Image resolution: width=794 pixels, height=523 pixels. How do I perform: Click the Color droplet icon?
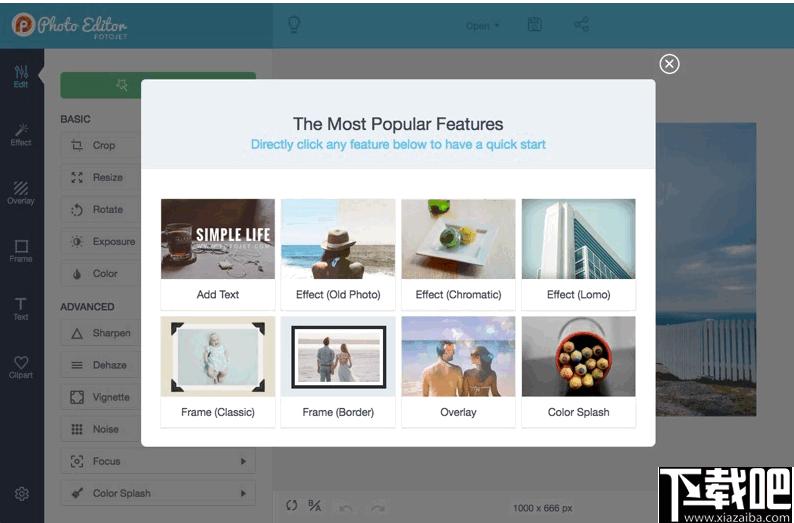coord(77,274)
